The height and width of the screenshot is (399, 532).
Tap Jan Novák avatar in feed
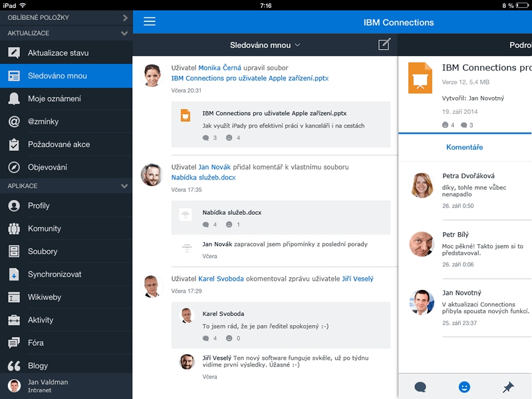(x=152, y=175)
